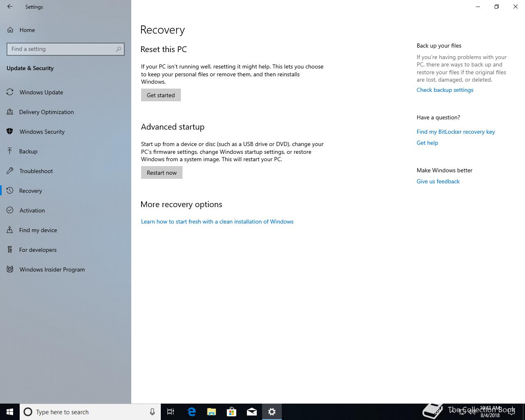This screenshot has width=525, height=420.
Task: Return to Settings Home
Action: [27, 30]
